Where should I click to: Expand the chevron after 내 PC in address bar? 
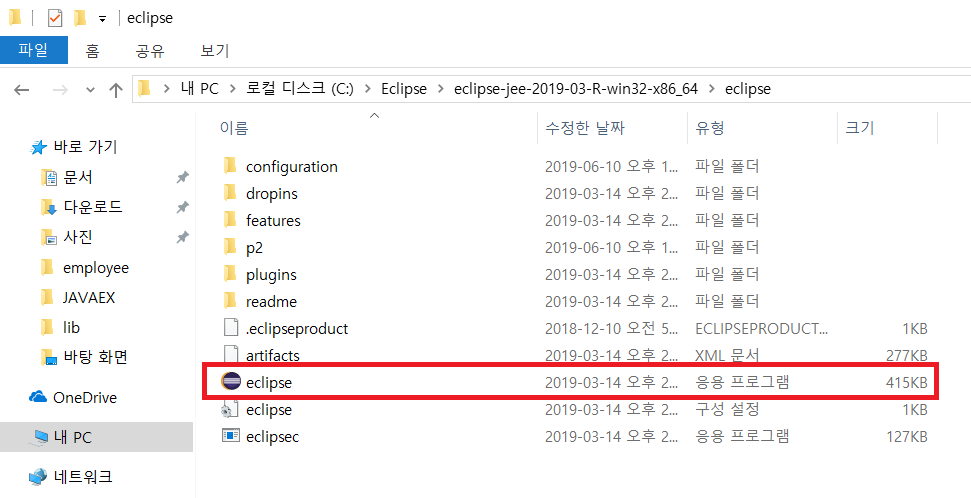pos(233,89)
